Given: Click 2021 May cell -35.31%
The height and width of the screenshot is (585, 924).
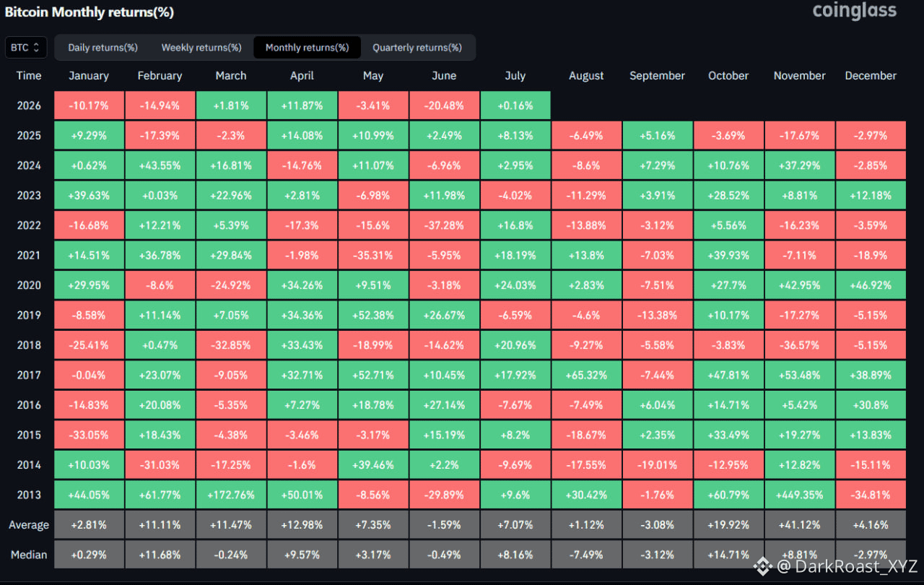Looking at the screenshot, I should tap(373, 256).
